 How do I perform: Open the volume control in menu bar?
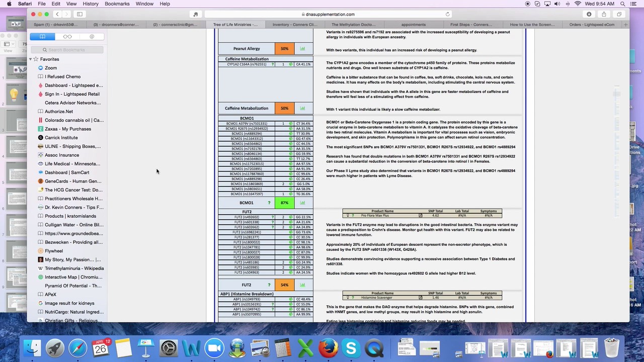tap(557, 4)
